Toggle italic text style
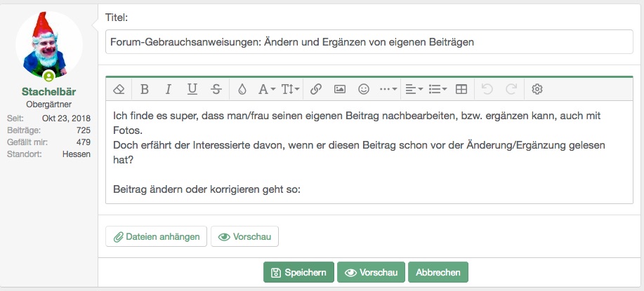This screenshot has height=291, width=644. coord(168,89)
